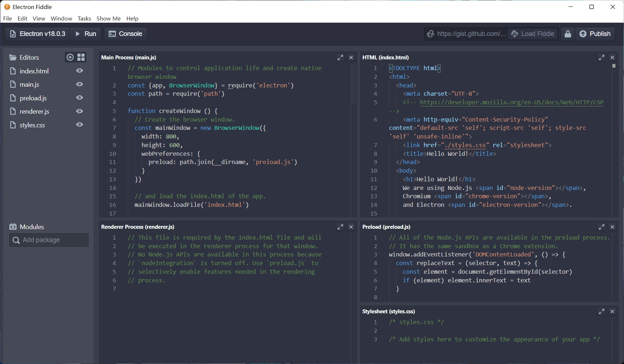Maximize the Renderer Process (renderer.js) panel
Viewport: 624px width, 364px height.
point(340,227)
